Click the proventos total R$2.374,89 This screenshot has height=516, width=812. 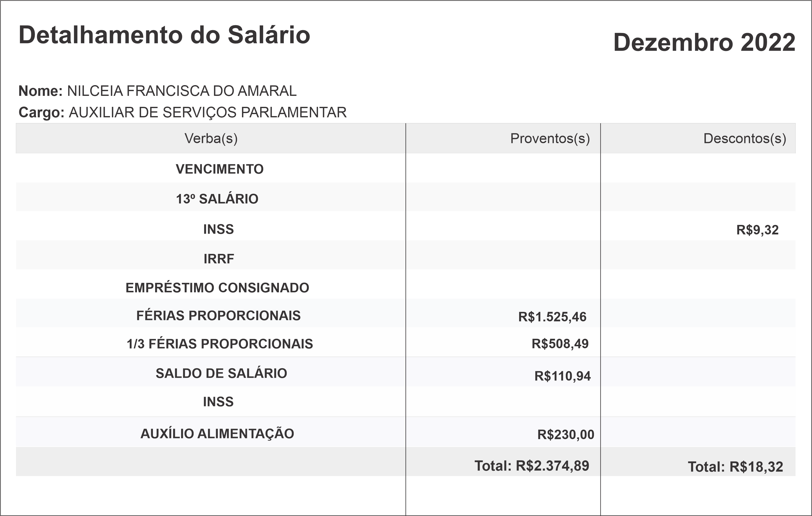pyautogui.click(x=532, y=466)
